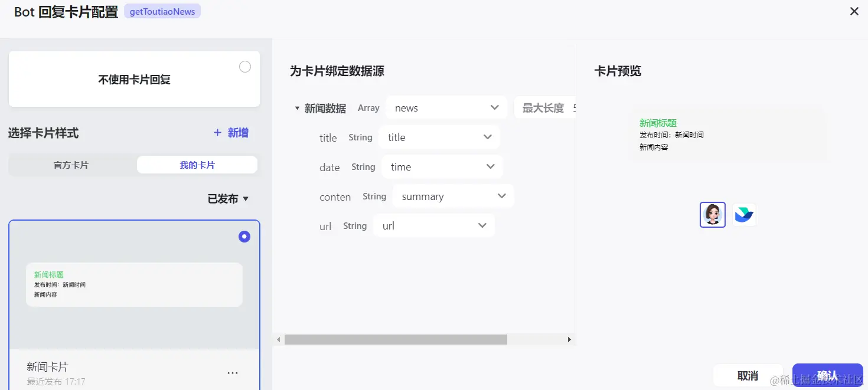
Task: Click the 新闻卡片 card name
Action: [x=48, y=367]
